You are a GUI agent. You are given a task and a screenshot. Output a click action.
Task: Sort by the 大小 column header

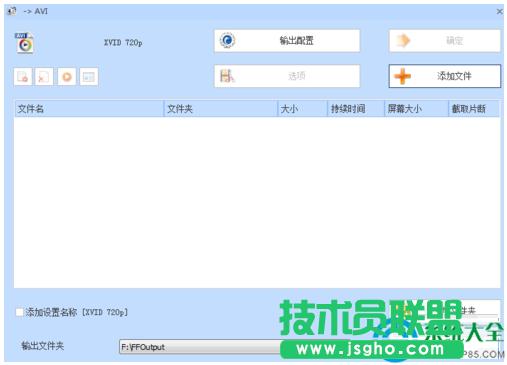coord(302,109)
